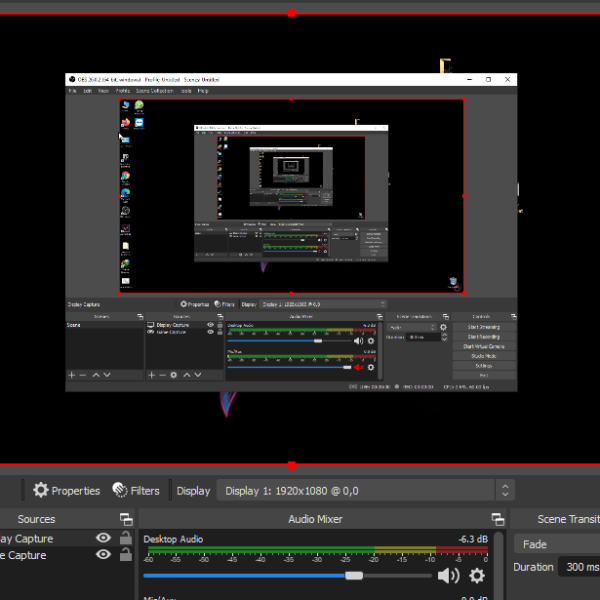Open Settings from the previewed Controls panel
Viewport: 600px width, 600px height.
pyautogui.click(x=484, y=365)
